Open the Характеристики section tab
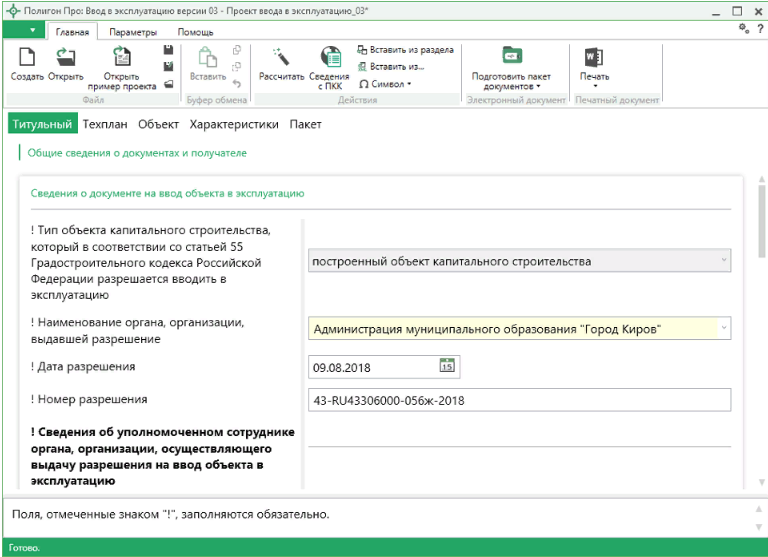768x557 pixels. tap(234, 124)
